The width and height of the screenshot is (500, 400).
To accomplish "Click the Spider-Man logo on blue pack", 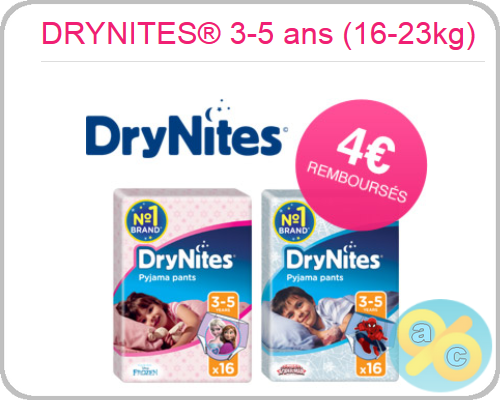I will (x=291, y=370).
